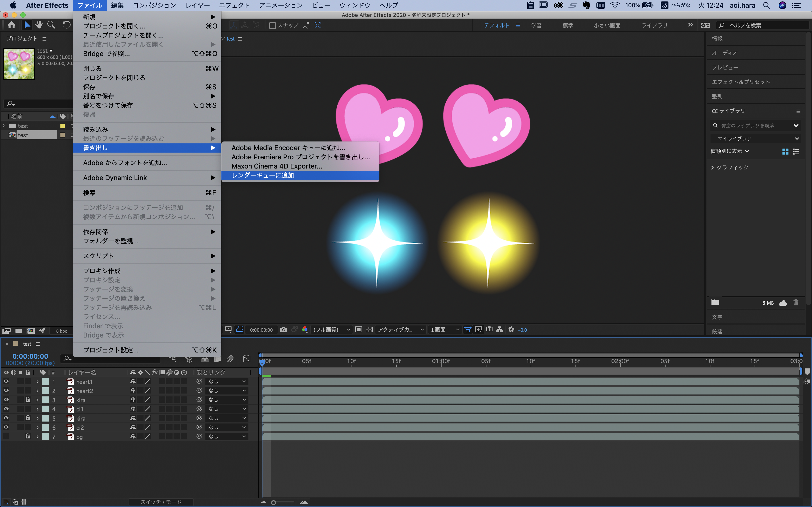Open the コンポジション menu

[154, 5]
